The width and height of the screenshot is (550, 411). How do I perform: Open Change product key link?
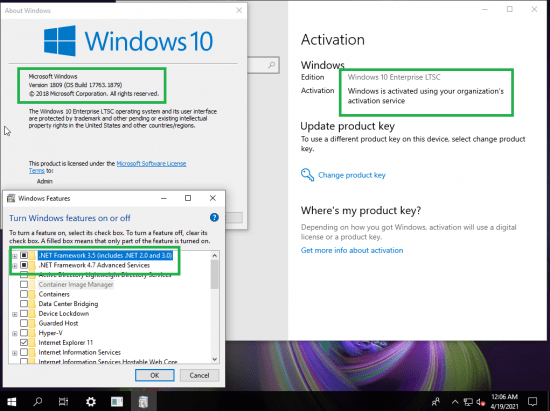pyautogui.click(x=351, y=175)
